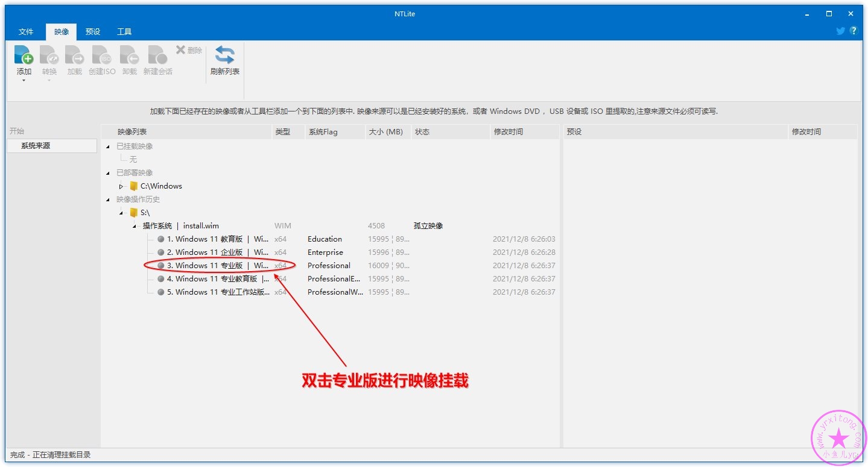Collapse the 操作系统 | install.wim node
Viewport: 868px width, 467px height.
[x=135, y=226]
